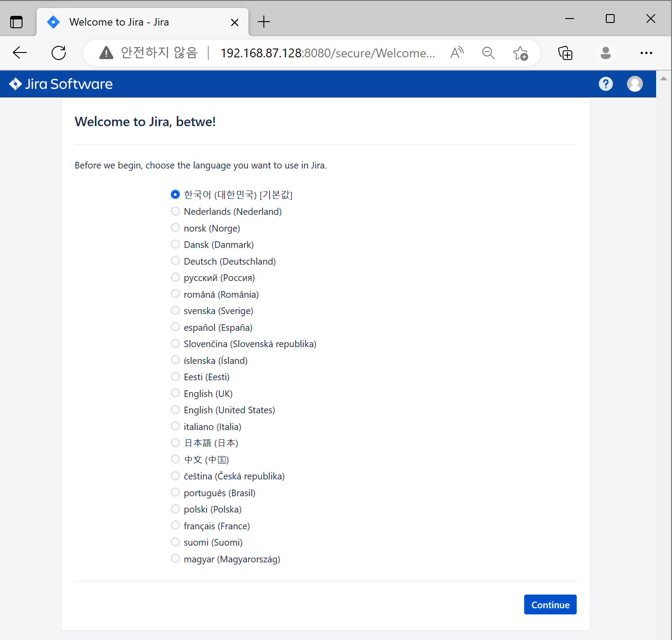Image resolution: width=672 pixels, height=640 pixels.
Task: Open the browser Collections icon
Action: click(565, 53)
